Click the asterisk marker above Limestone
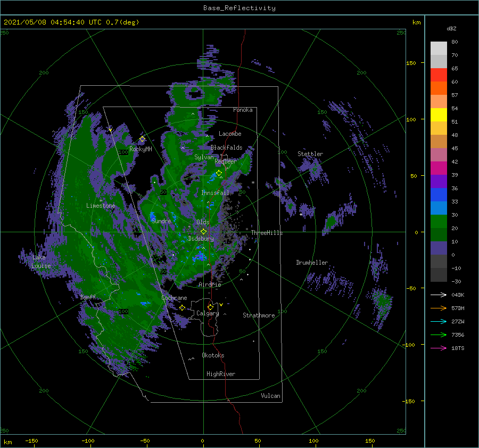 (x=101, y=201)
